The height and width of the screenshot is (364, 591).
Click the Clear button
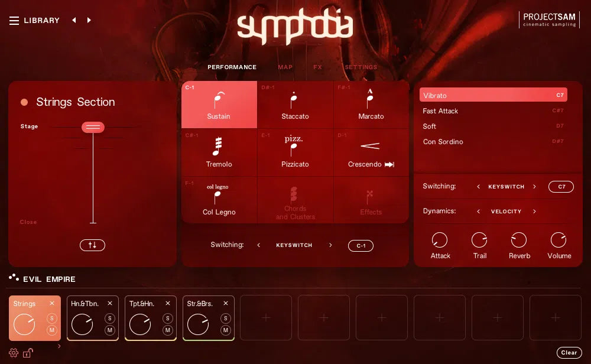[x=569, y=352]
